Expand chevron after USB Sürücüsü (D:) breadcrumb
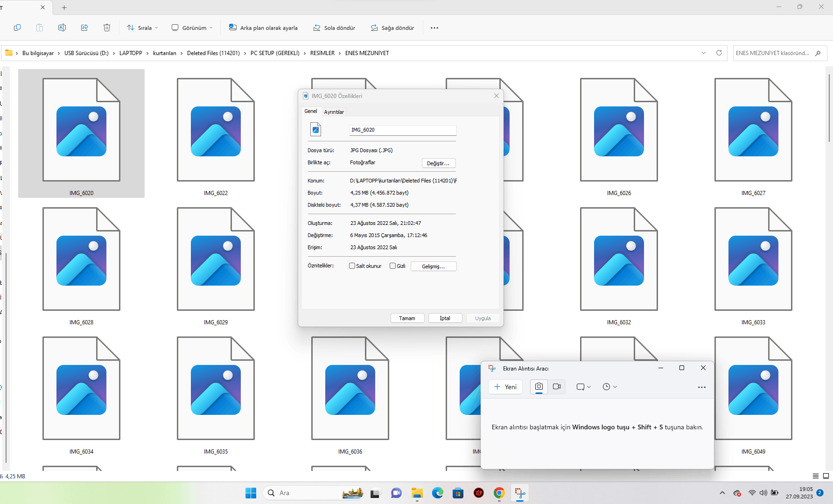 click(114, 53)
